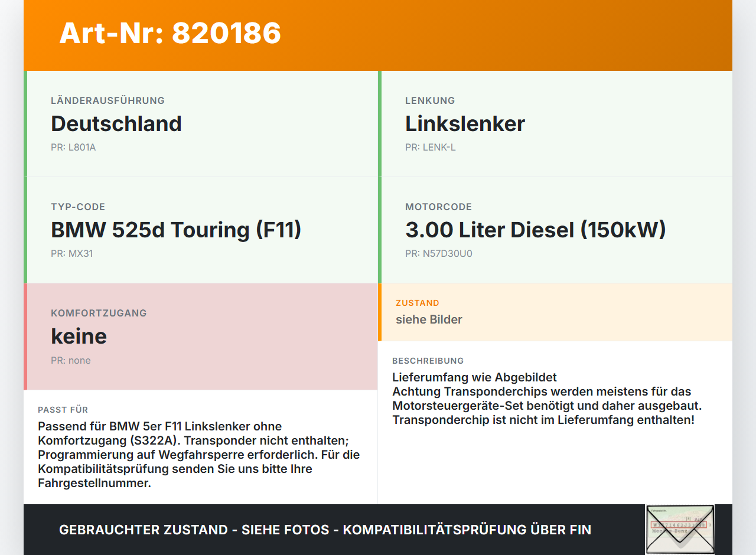Click the envelope thumbnail in the footer
Screen dimensions: 756x555
tap(680, 530)
